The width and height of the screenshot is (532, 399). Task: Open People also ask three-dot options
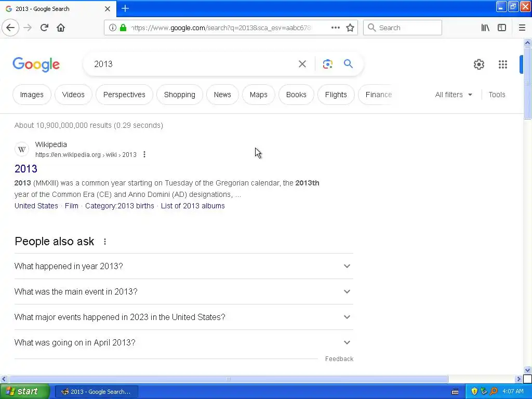coord(105,242)
